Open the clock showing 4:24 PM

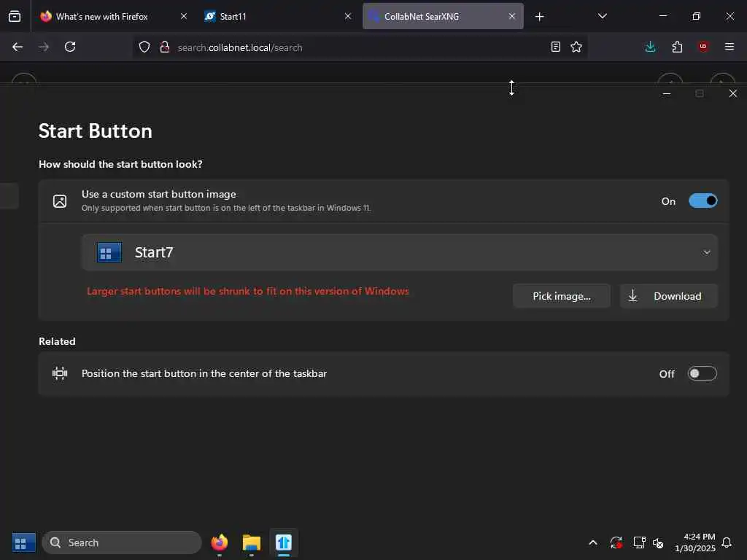(x=694, y=542)
